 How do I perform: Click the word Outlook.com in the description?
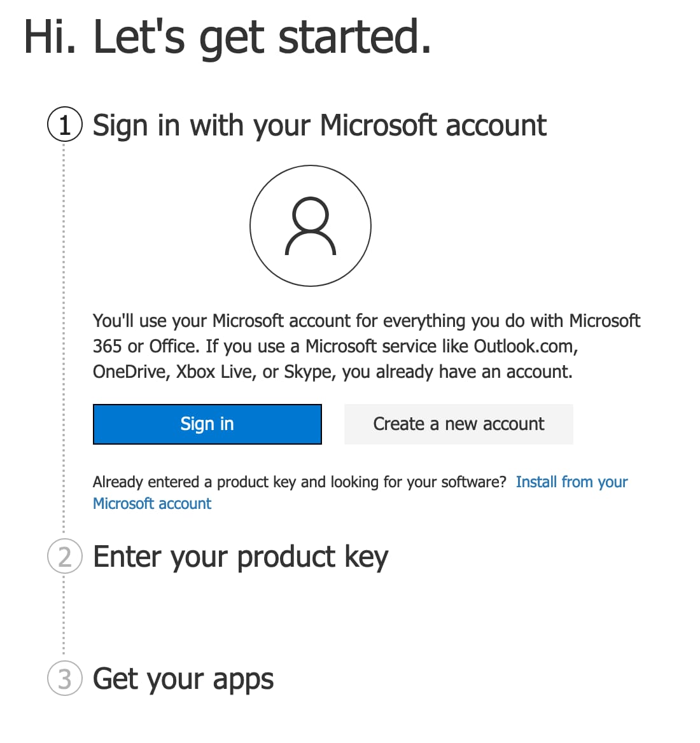pyautogui.click(x=525, y=346)
